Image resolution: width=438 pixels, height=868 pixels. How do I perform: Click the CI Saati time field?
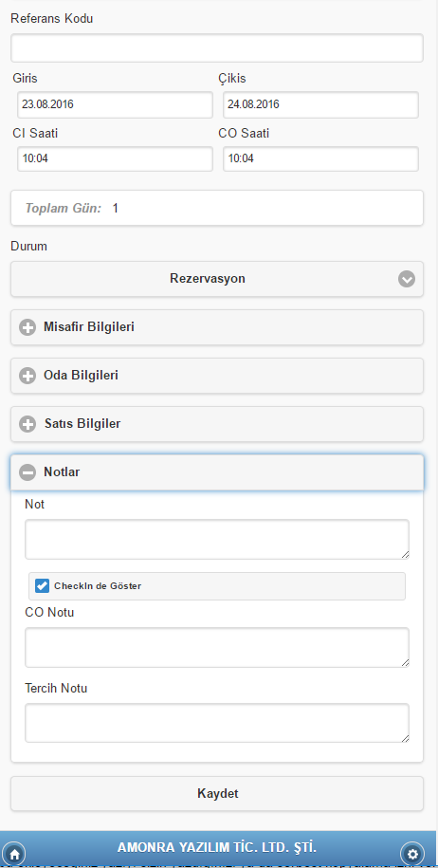point(115,158)
